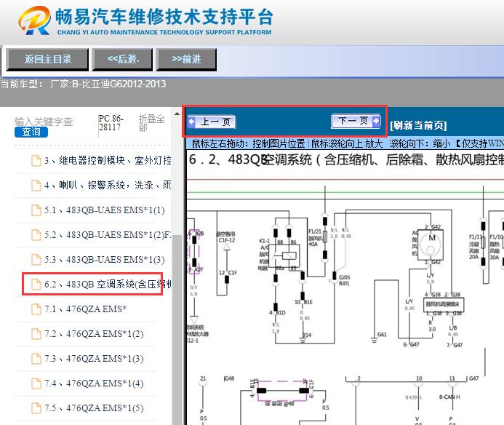Open 3、继电器控制模块 tree entry

coord(108,160)
